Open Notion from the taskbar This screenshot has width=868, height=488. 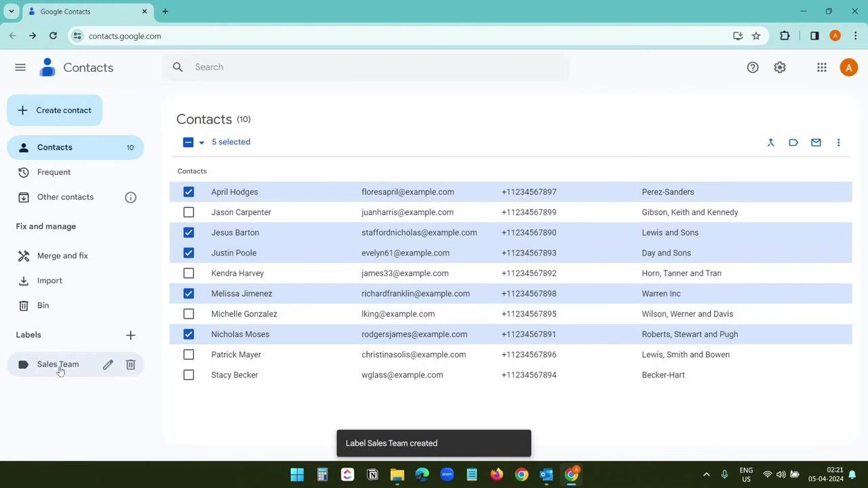372,474
